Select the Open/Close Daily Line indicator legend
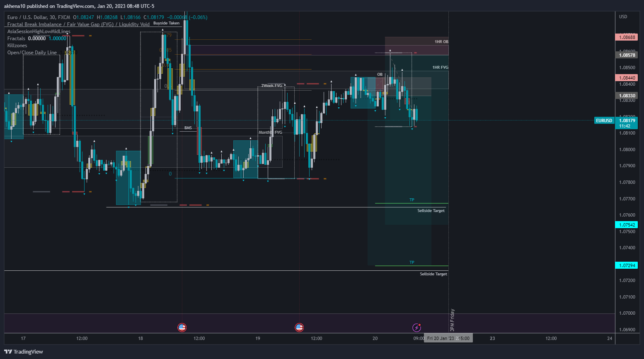The height and width of the screenshot is (359, 644). point(32,53)
